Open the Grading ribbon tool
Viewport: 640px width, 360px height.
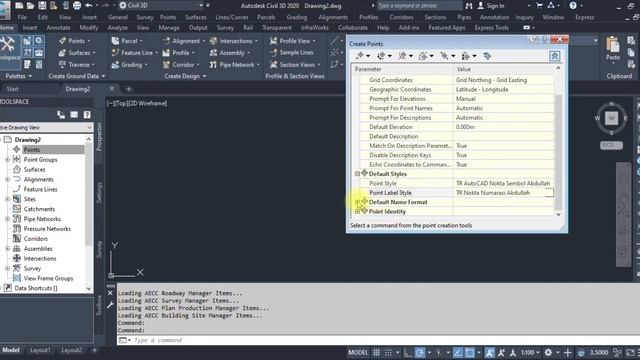[x=129, y=64]
